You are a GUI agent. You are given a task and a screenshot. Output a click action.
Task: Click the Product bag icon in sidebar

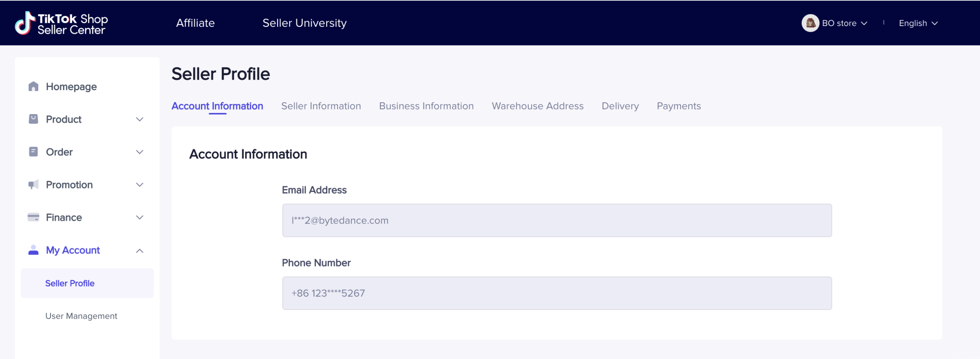[x=33, y=119]
